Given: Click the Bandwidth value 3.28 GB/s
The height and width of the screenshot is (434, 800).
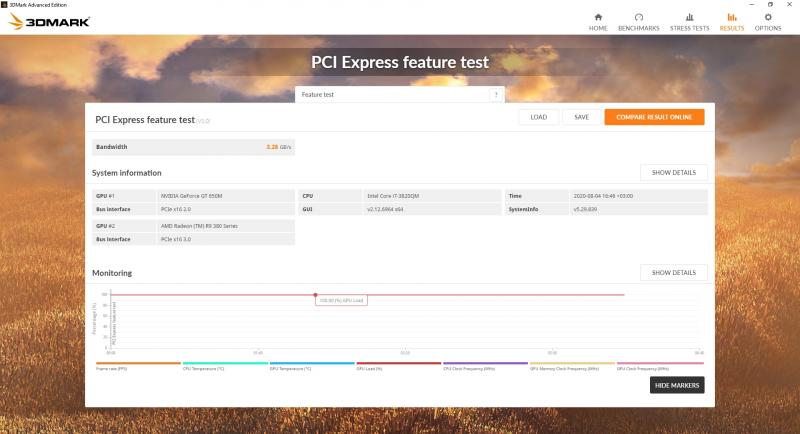Looking at the screenshot, I should [x=279, y=147].
